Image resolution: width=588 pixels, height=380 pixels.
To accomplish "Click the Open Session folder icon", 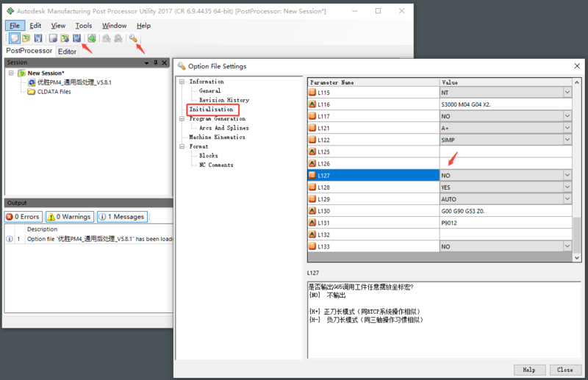I will pos(26,38).
